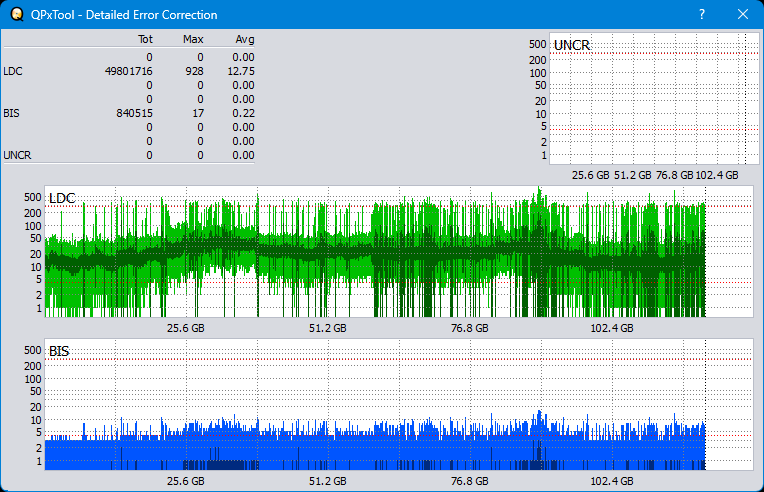This screenshot has width=764, height=492.
Task: Click the BIS graph title
Action: tap(59, 351)
